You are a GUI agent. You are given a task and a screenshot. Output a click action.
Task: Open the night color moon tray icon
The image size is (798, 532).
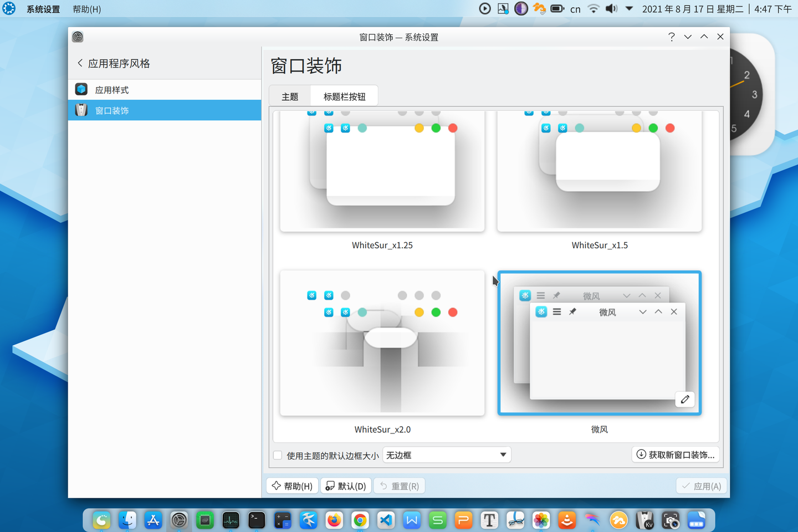[521, 9]
